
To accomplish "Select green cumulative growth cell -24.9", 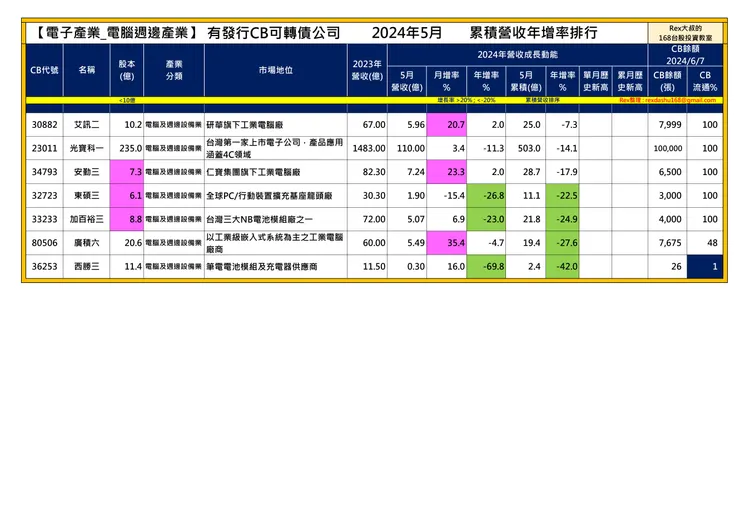I will (562, 219).
